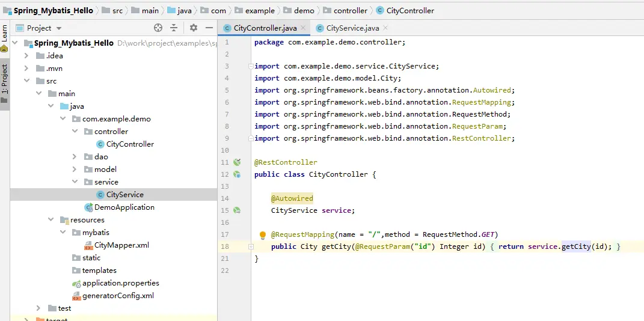This screenshot has height=321, width=644.
Task: Collapse the src folder
Action: (26, 81)
